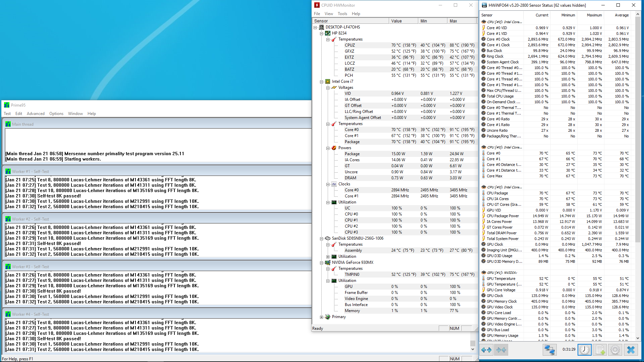Open HWiNFO64 network computers button
The image size is (644, 362).
tap(549, 350)
